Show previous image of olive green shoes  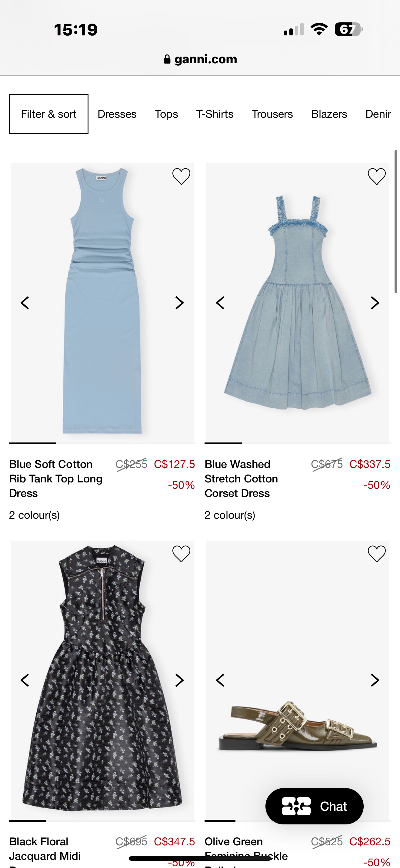[x=220, y=680]
